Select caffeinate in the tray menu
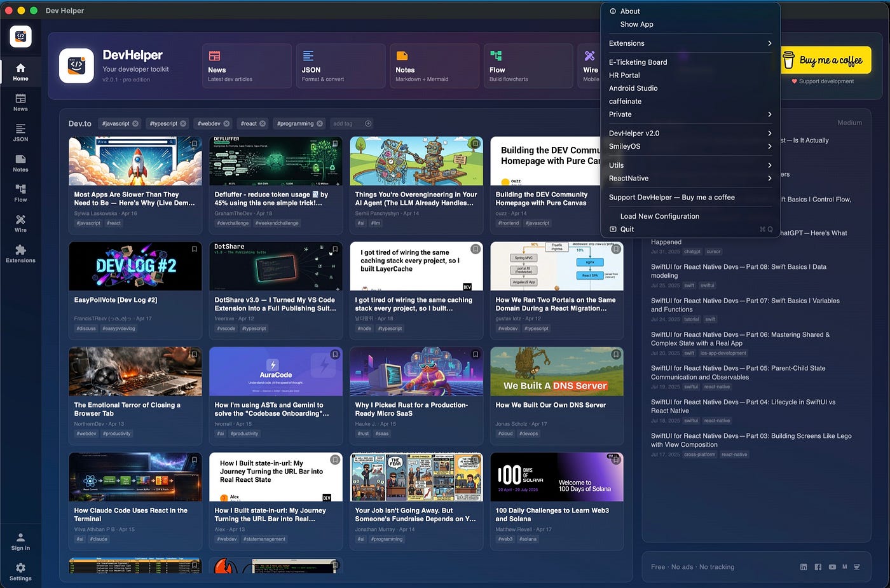890x588 pixels. tap(690, 101)
